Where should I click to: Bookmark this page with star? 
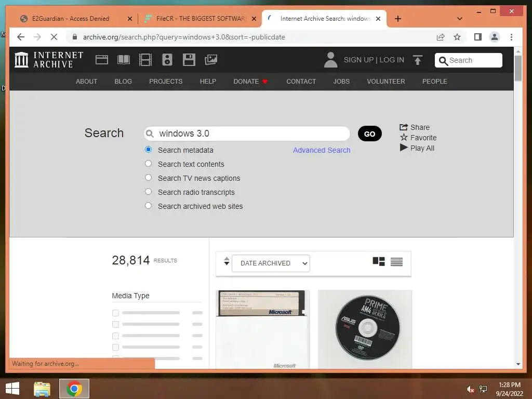[x=457, y=37]
